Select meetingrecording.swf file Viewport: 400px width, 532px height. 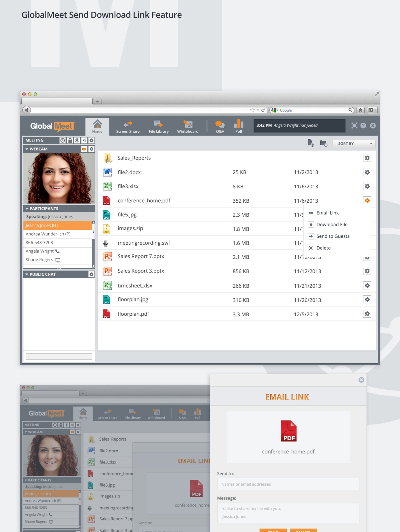point(144,243)
